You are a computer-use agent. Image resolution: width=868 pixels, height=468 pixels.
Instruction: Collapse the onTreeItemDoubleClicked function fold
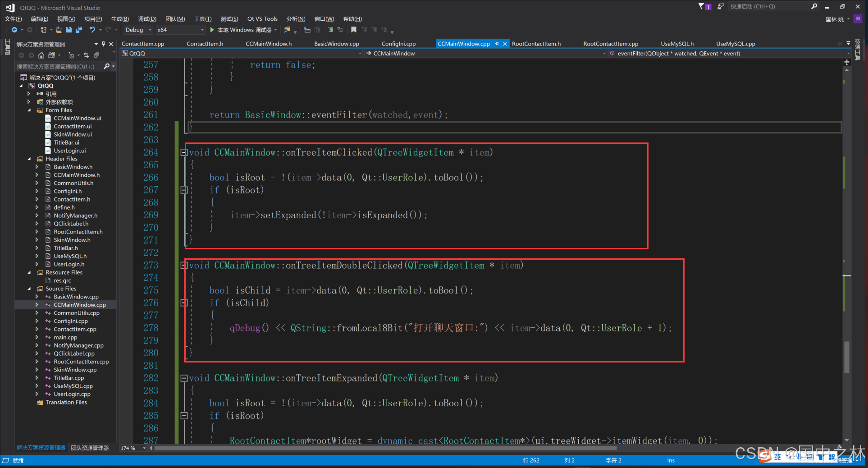pyautogui.click(x=184, y=265)
